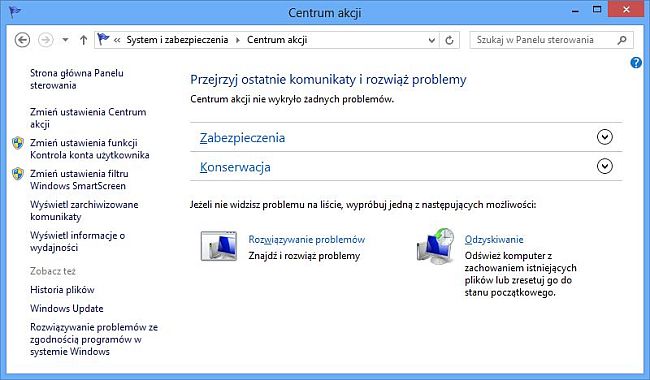
Task: Click shield icon beside Kontrola konta użytkownika
Action: click(x=18, y=143)
